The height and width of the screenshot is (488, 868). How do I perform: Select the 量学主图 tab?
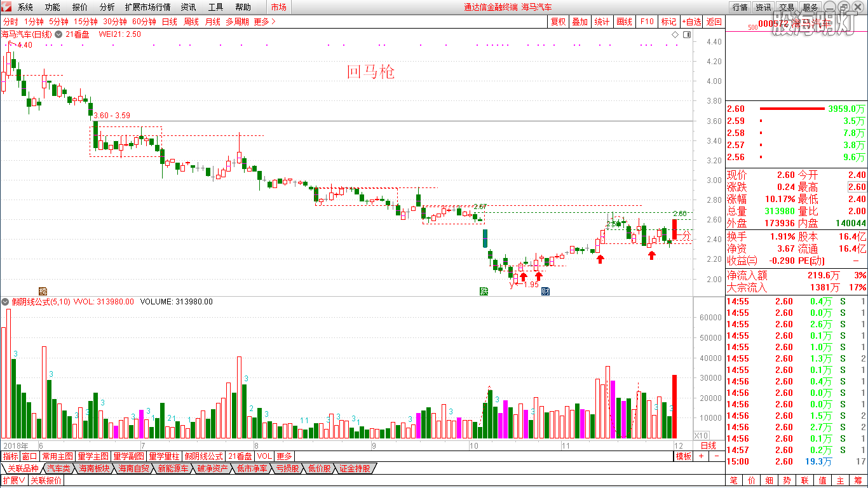point(93,456)
